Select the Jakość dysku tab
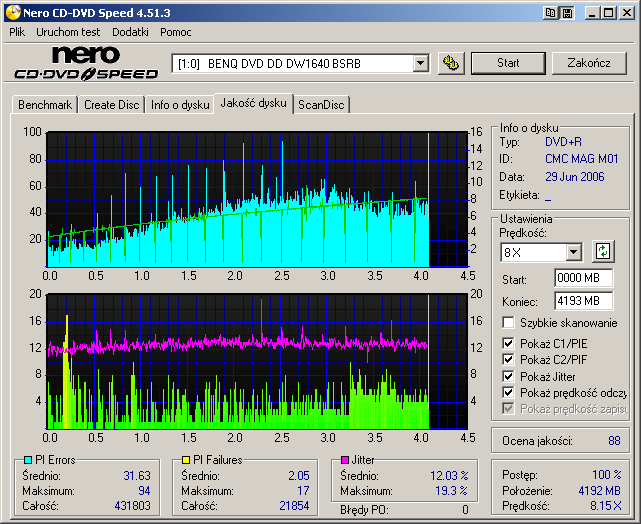The image size is (641, 524). (253, 103)
